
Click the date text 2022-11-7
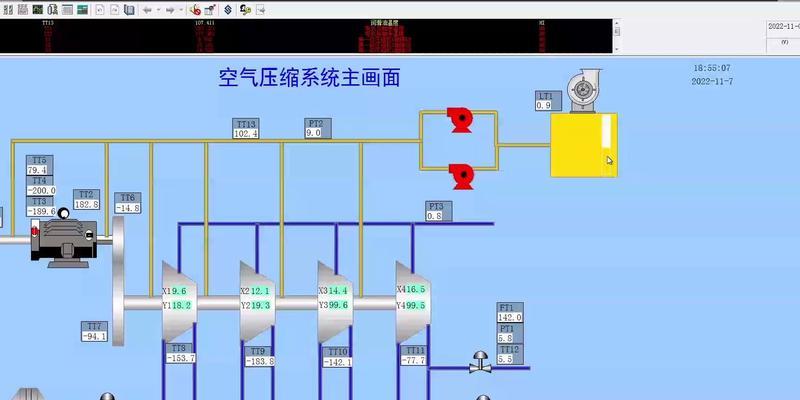(x=712, y=82)
